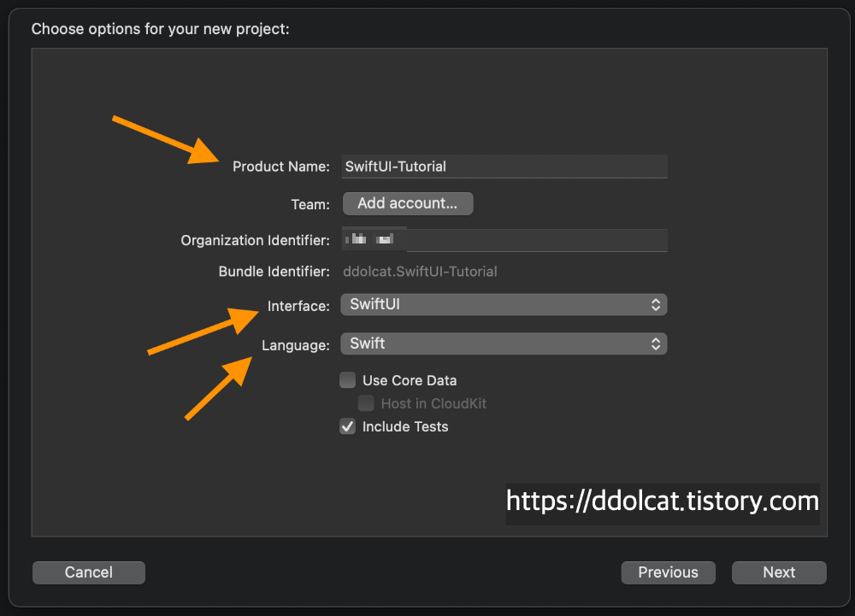Click the Product Name text field

click(504, 167)
